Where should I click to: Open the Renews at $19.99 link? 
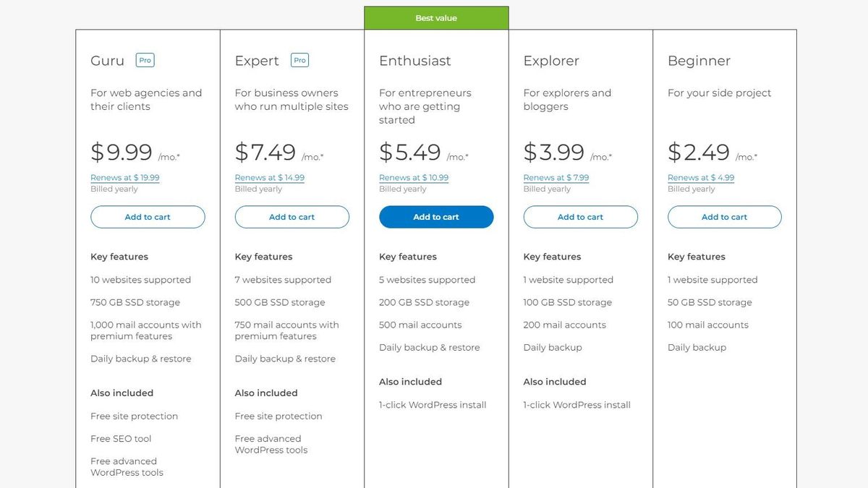(x=124, y=177)
